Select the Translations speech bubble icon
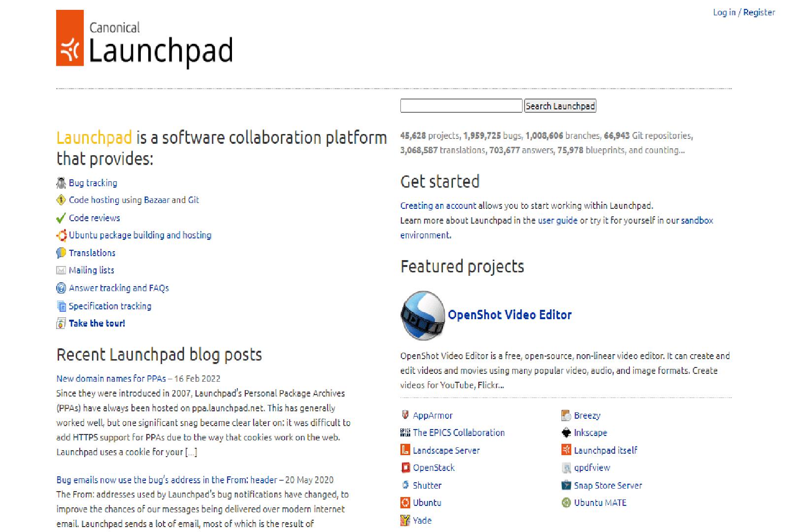788x532 pixels. click(x=61, y=253)
